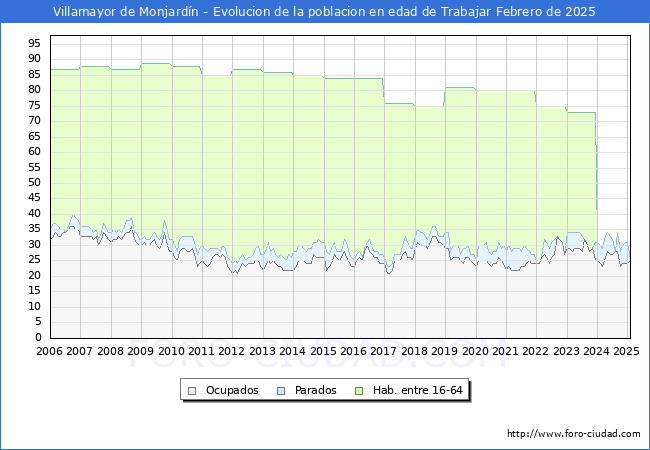
Task: Click the Parados legend color swatch
Action: [281, 391]
